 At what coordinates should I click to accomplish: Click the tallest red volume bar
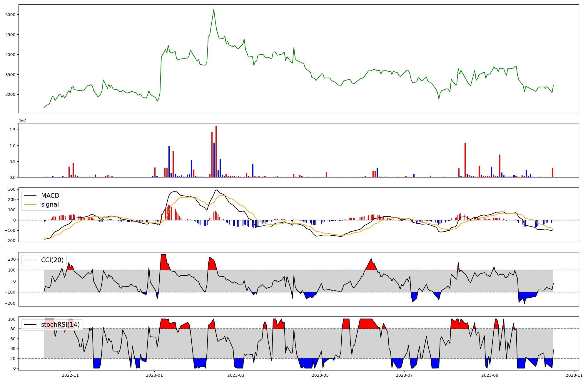[x=216, y=151]
